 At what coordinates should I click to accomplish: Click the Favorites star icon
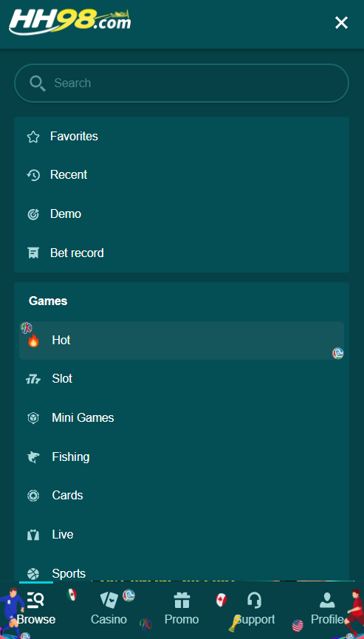pos(33,137)
